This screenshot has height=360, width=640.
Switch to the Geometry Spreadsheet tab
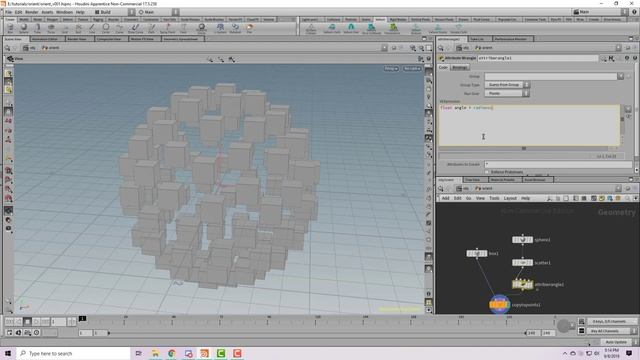[182, 39]
